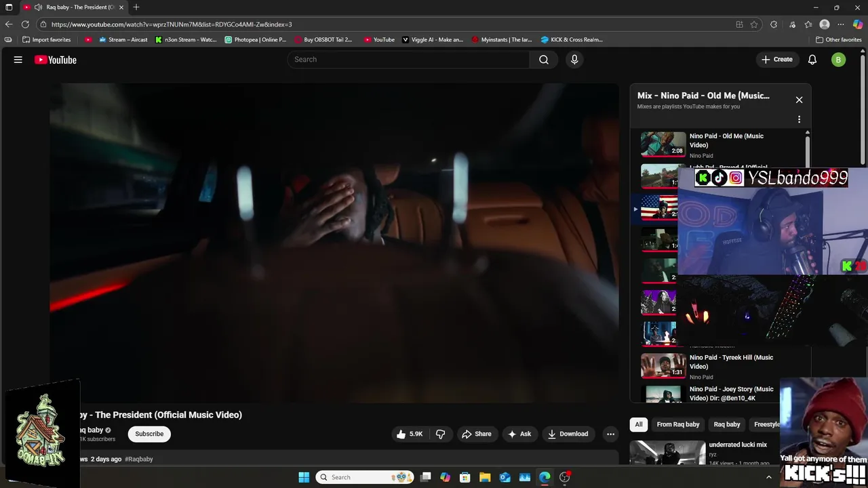Click the browser address bar URL
Viewport: 868px width, 488px height.
coord(172,24)
